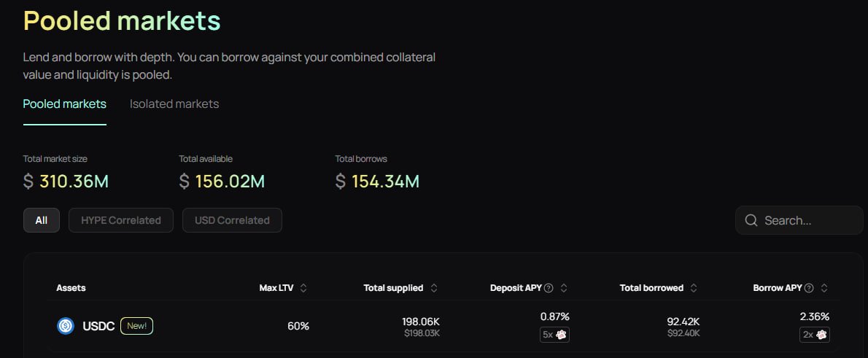Click the search magnifier icon

click(x=751, y=220)
